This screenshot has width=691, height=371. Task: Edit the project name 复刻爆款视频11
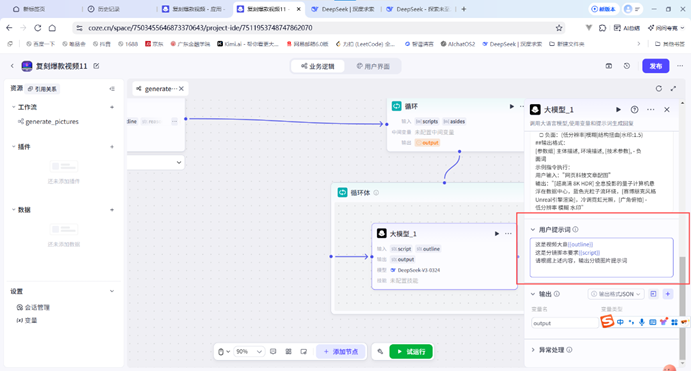click(96, 66)
